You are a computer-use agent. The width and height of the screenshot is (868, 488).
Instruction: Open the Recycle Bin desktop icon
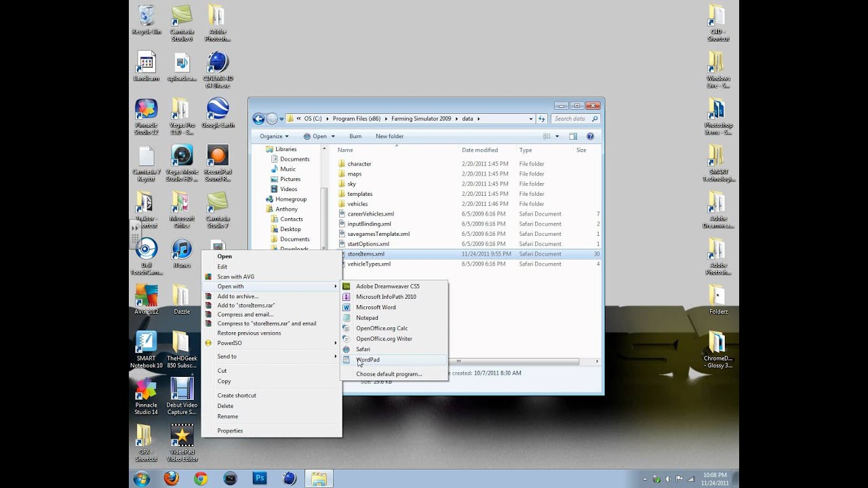tap(146, 20)
